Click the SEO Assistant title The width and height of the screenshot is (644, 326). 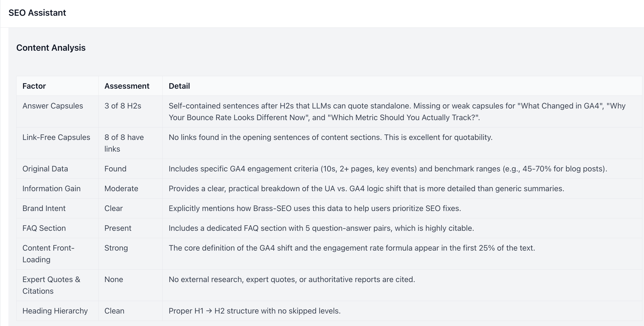point(37,13)
